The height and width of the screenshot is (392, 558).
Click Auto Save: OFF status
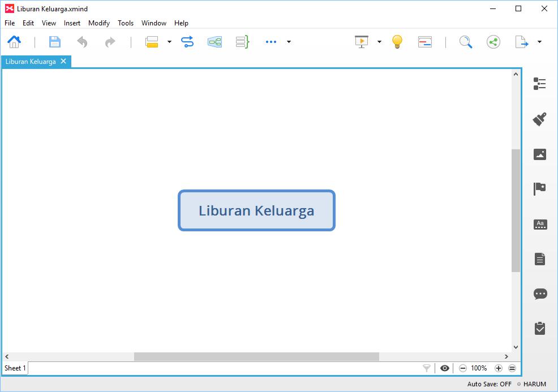[490, 384]
